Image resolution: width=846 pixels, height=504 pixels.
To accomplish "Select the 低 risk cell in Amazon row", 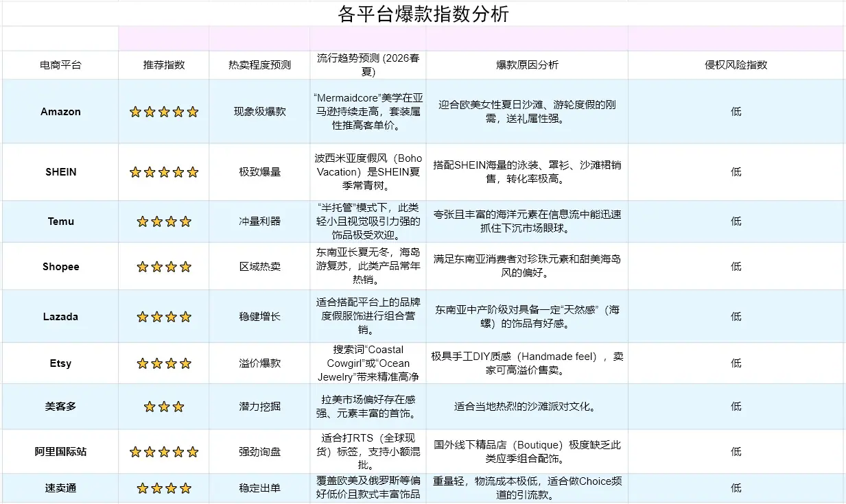I will click(736, 112).
